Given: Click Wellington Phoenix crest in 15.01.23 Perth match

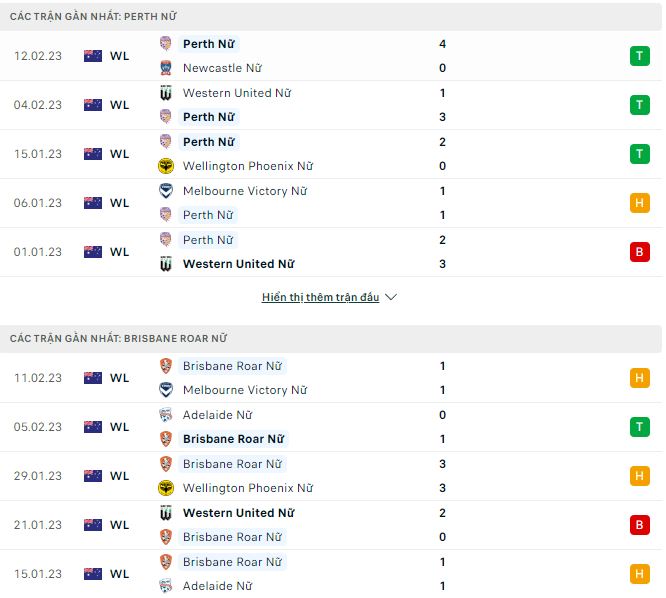Looking at the screenshot, I should click(166, 166).
